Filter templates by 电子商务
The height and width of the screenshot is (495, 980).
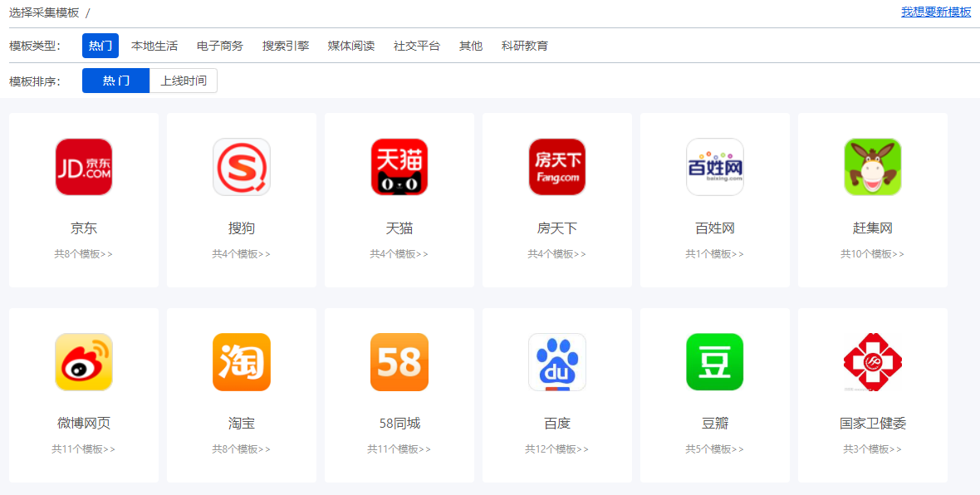click(x=220, y=46)
